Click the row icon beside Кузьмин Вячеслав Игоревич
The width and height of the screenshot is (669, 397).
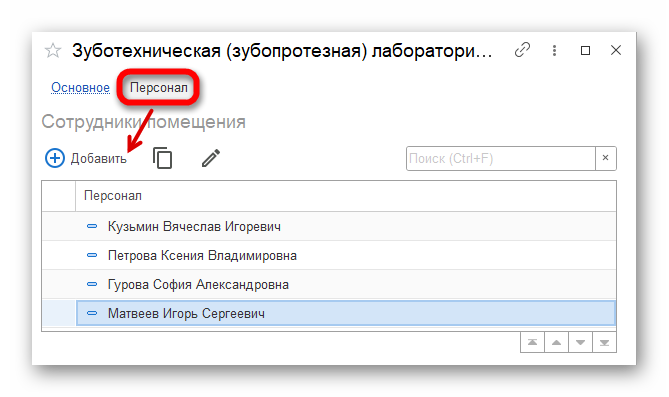[x=92, y=226]
